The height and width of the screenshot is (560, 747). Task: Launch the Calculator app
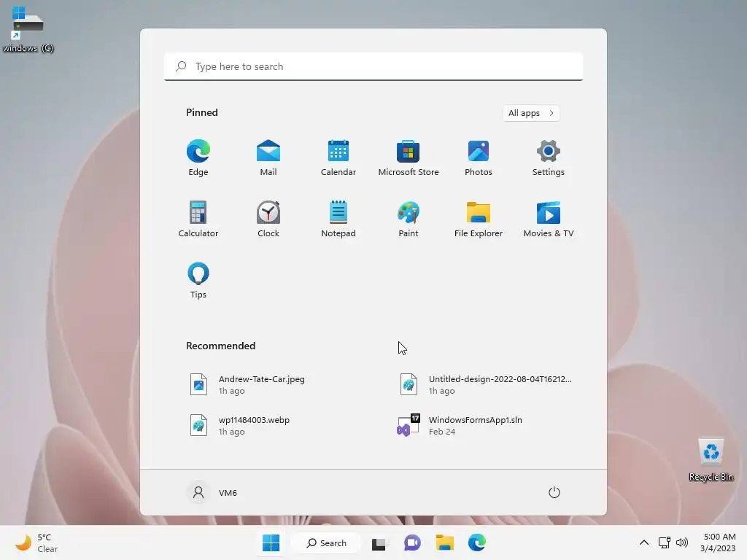coord(198,219)
